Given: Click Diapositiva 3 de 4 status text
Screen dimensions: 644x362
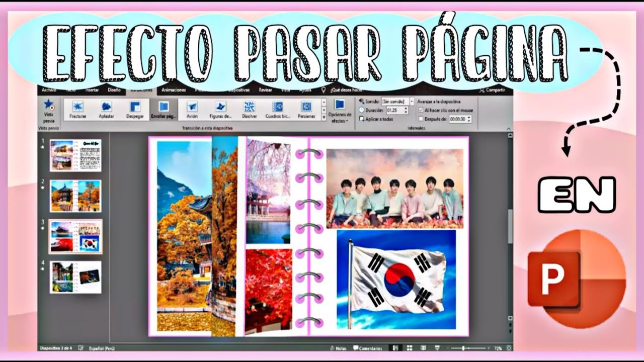Looking at the screenshot, I should click(56, 348).
